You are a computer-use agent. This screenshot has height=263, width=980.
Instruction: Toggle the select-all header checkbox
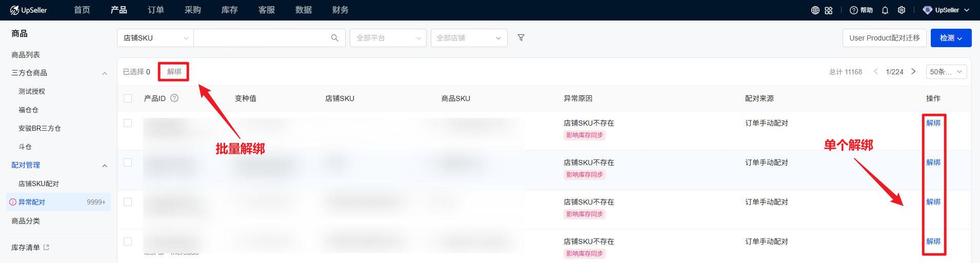(x=128, y=98)
